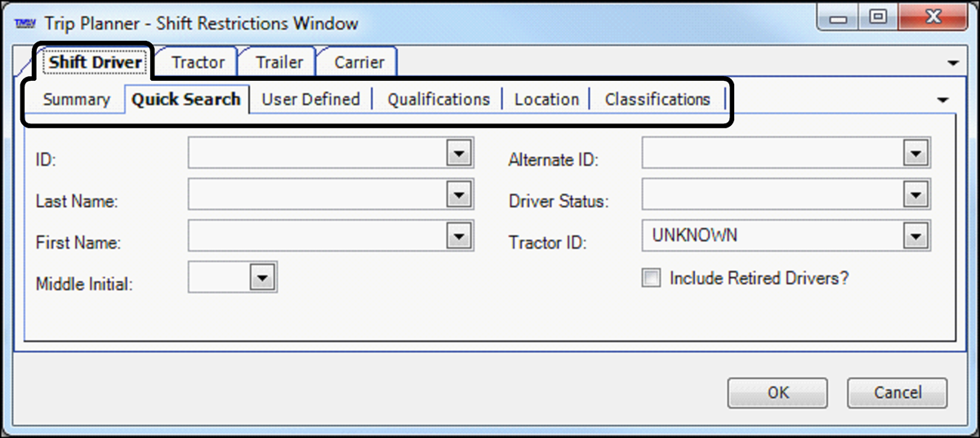This screenshot has width=980, height=438.
Task: Open the Last Name dropdown list
Action: [460, 194]
